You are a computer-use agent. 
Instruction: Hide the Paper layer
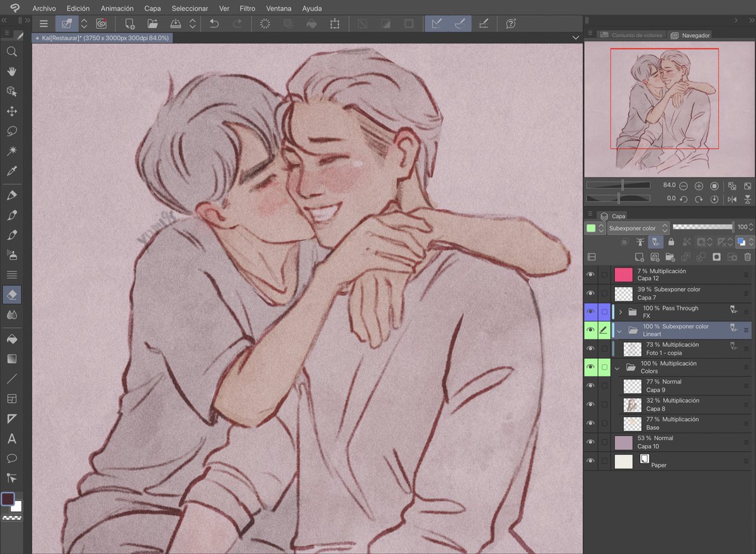click(x=590, y=461)
